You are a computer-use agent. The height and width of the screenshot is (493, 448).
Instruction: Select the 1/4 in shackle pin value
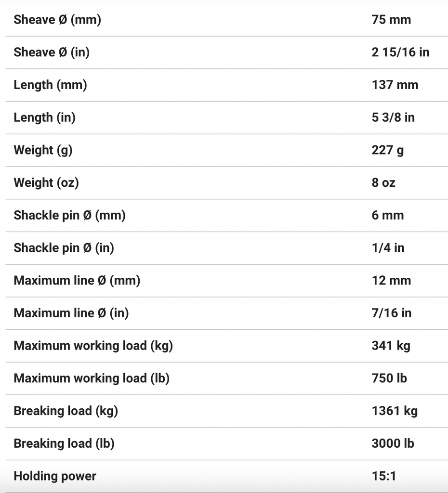pyautogui.click(x=388, y=248)
